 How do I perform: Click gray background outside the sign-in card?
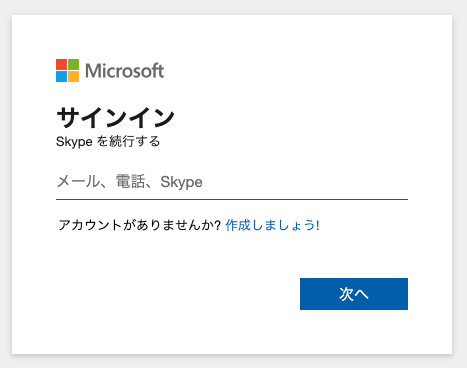pos(233,7)
